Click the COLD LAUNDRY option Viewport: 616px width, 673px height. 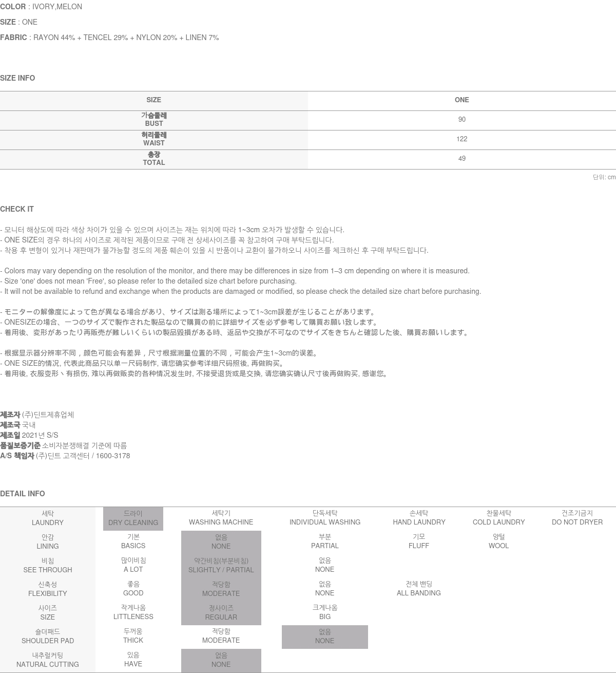pyautogui.click(x=499, y=518)
